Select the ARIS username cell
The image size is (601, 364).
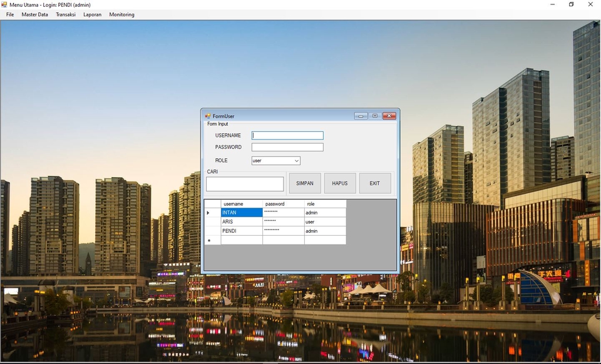coord(242,222)
